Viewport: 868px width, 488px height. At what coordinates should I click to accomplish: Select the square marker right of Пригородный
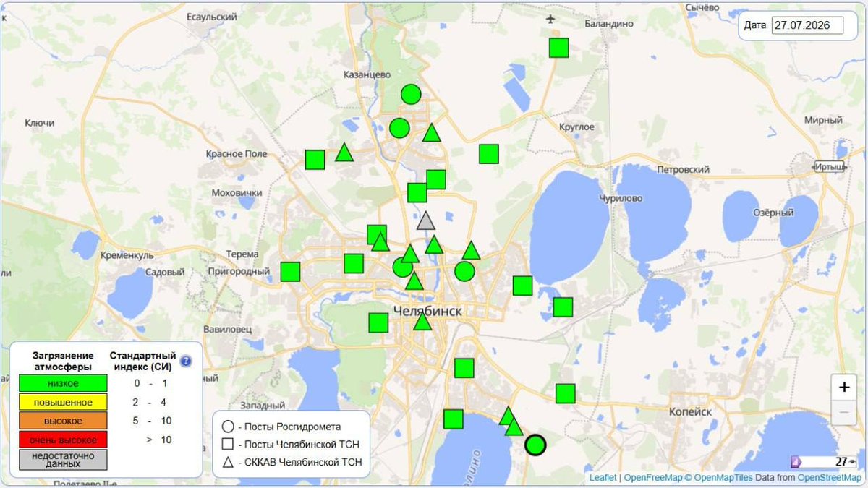point(290,272)
